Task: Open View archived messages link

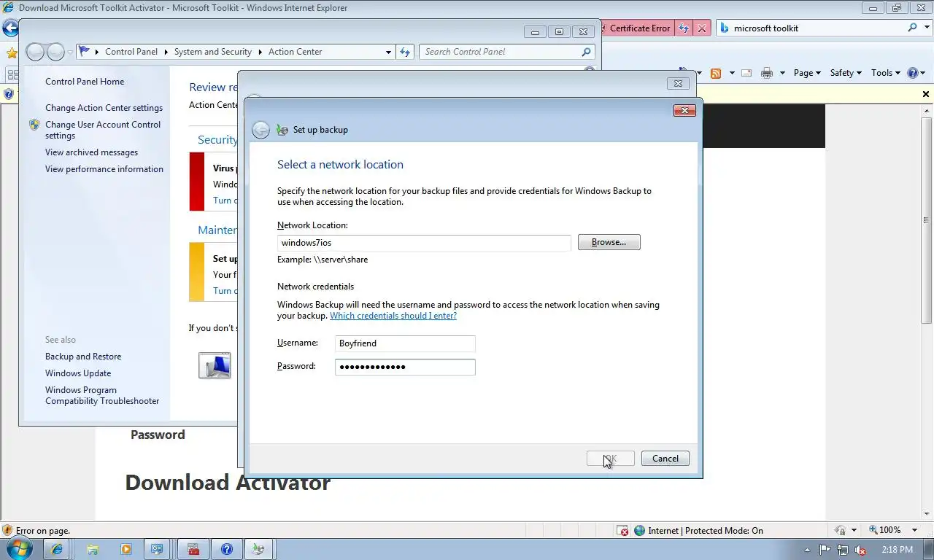Action: click(91, 152)
